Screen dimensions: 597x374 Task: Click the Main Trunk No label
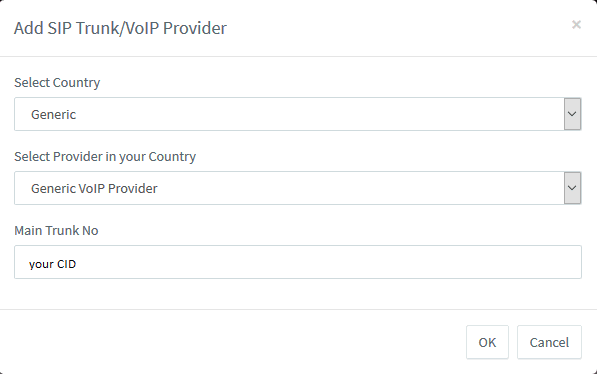click(56, 230)
